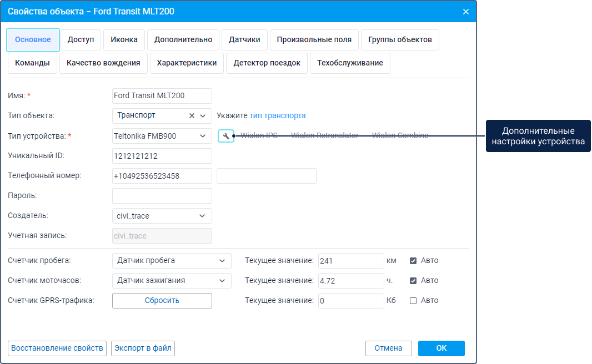The width and height of the screenshot is (592, 364).
Task: Open the Иконка tab
Action: pos(124,39)
